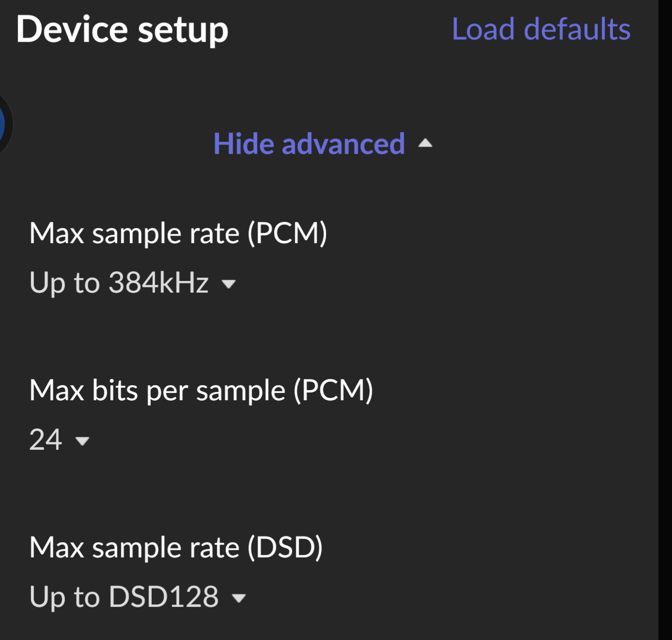This screenshot has height=640, width=672.
Task: Collapse settings via Hide advanced text
Action: (x=309, y=144)
